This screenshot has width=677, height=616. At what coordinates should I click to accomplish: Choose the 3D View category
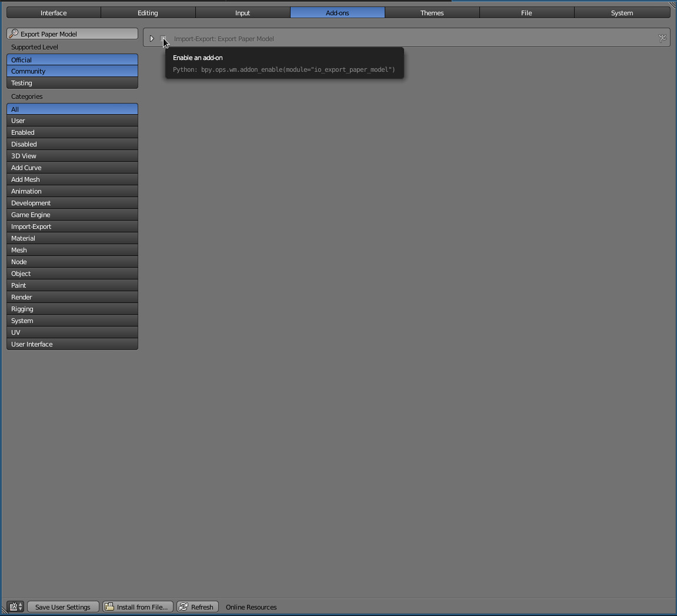[x=72, y=156]
